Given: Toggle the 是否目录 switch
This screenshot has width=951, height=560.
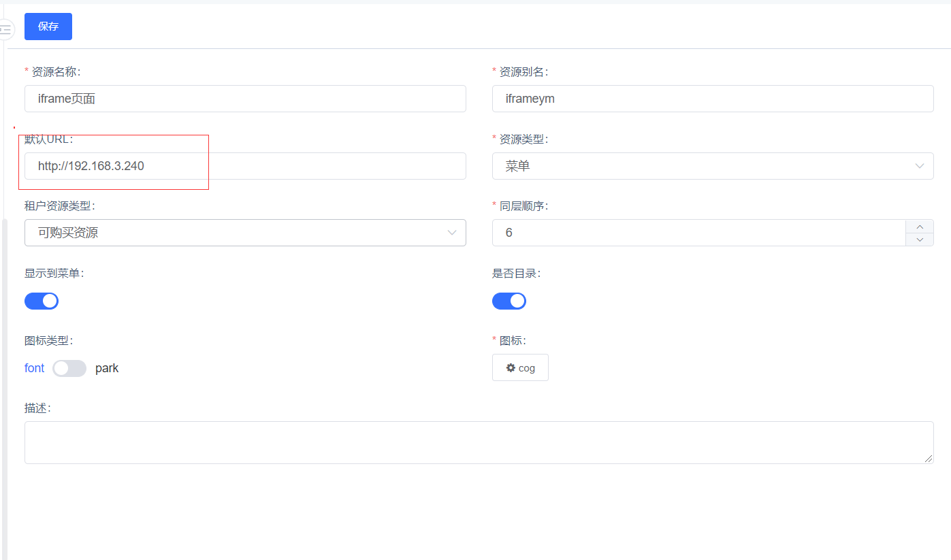Looking at the screenshot, I should point(509,301).
